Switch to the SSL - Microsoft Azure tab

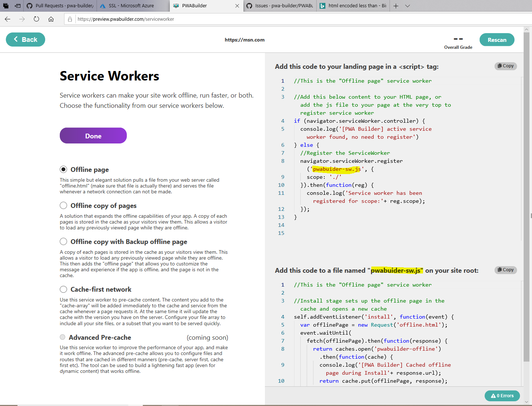[x=133, y=6]
